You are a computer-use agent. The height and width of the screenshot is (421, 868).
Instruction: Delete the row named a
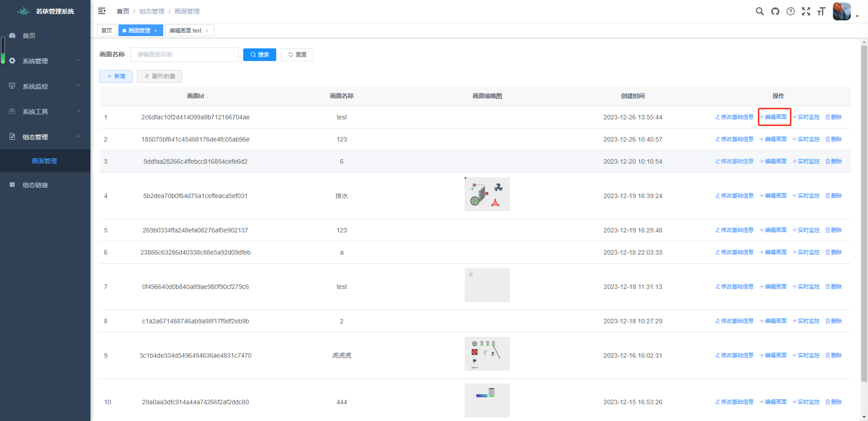click(x=834, y=252)
